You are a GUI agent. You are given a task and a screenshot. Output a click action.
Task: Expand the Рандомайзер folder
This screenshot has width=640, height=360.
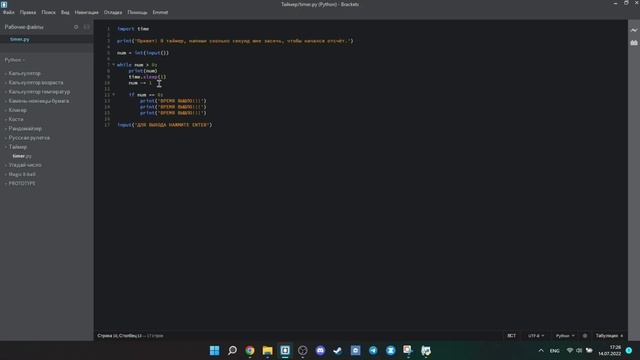25,129
